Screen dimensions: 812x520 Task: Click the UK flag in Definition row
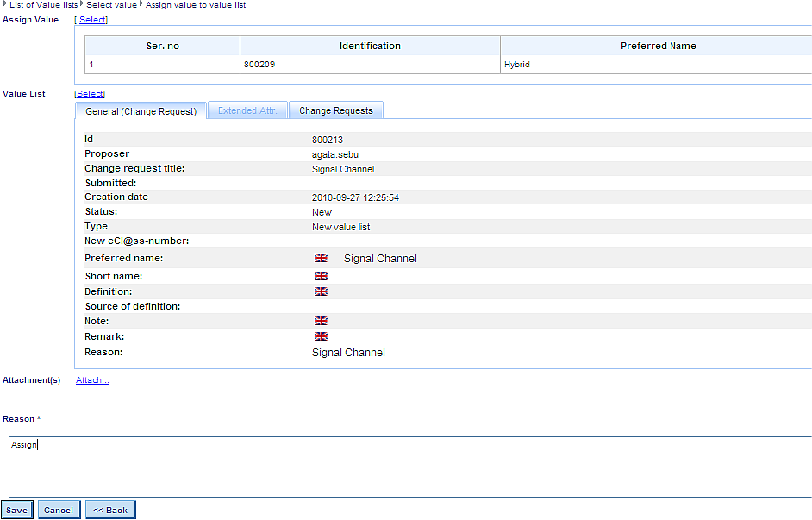pyautogui.click(x=321, y=291)
